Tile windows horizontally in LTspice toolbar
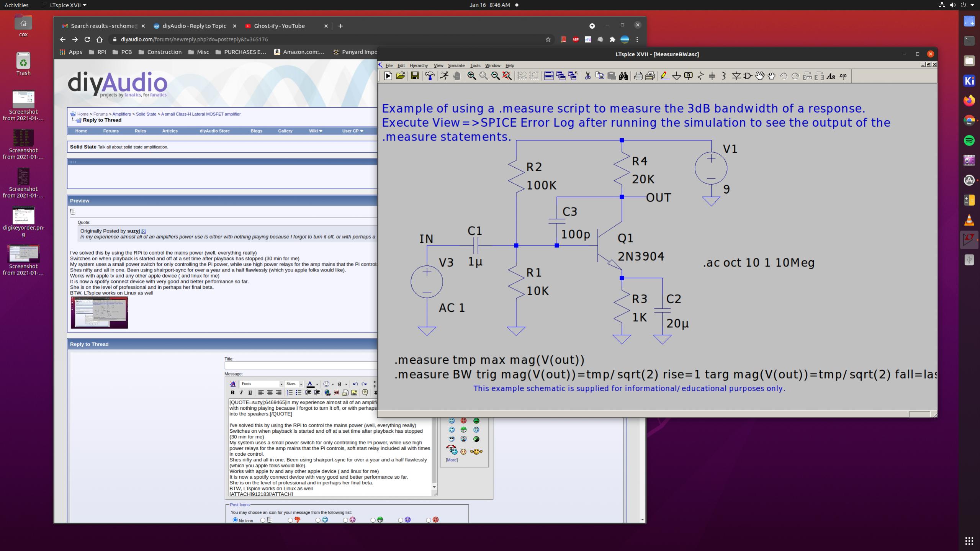The width and height of the screenshot is (980, 551). tap(549, 76)
